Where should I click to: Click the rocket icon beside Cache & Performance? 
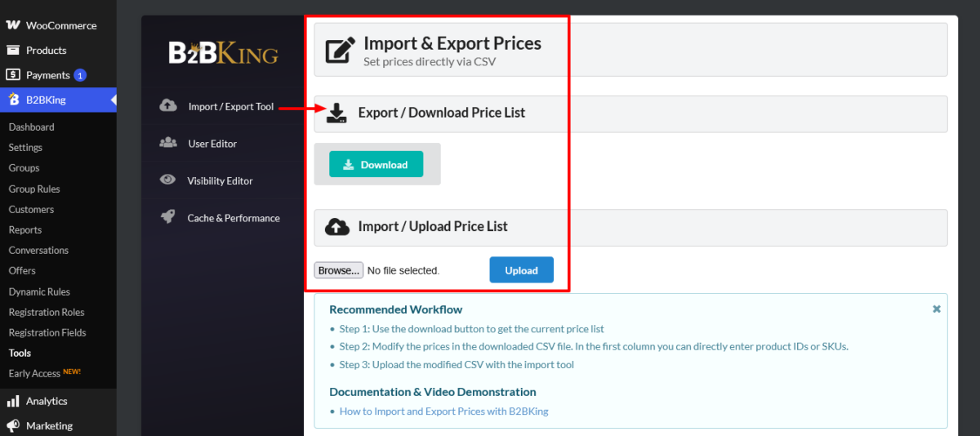168,217
